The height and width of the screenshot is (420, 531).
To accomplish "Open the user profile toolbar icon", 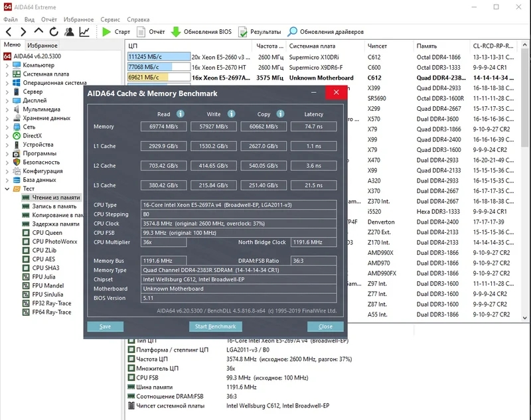I will point(69,32).
